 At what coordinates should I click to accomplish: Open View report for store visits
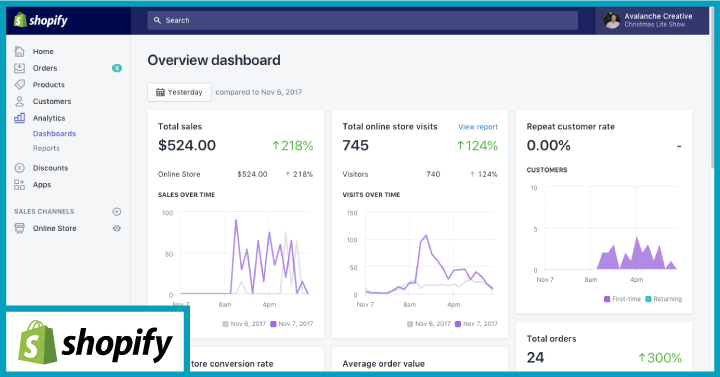point(478,127)
